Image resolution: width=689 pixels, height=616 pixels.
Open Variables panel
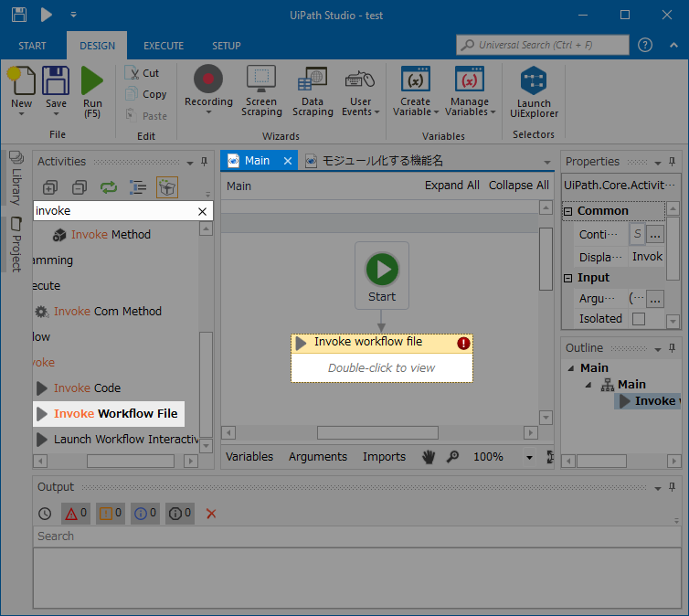click(249, 456)
